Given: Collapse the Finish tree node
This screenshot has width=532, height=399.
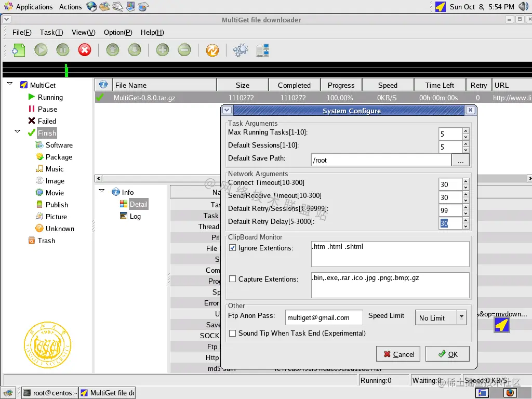Looking at the screenshot, I should (17, 131).
